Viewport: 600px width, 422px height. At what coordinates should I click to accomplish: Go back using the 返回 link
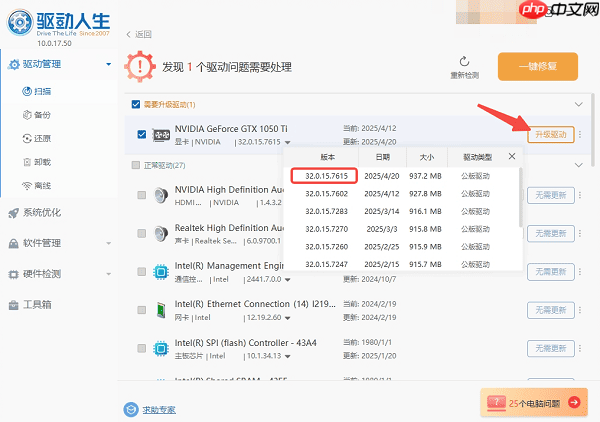(x=139, y=34)
